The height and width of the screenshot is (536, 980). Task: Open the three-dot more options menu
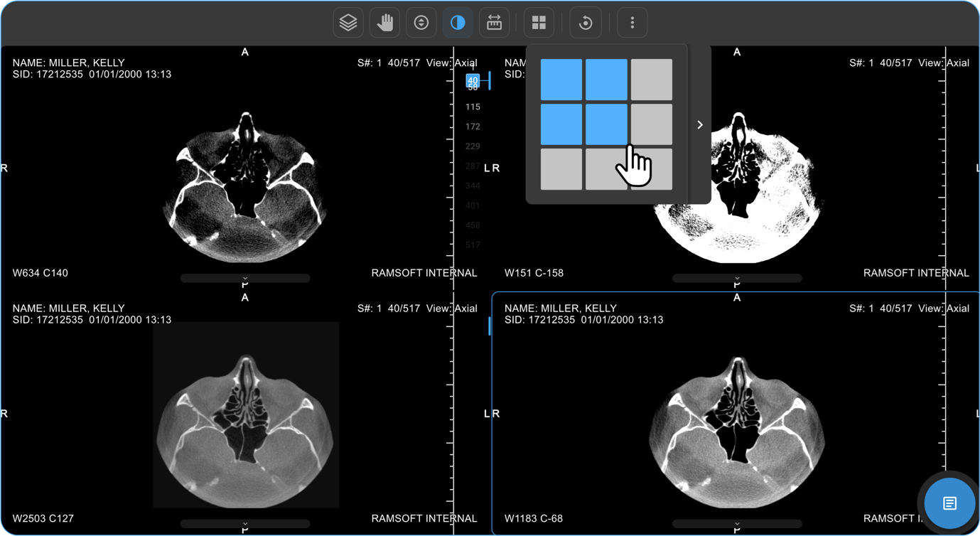(x=632, y=23)
